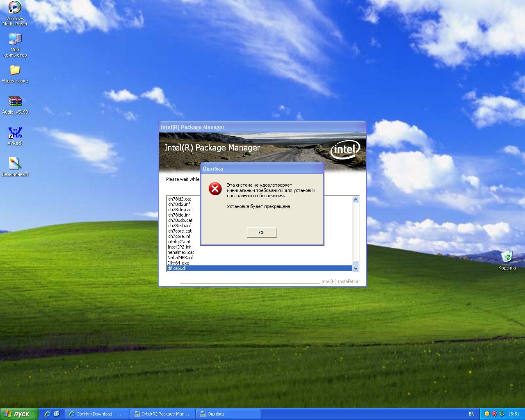The image size is (525, 420).
Task: Click the пуск Start button
Action: coord(19,414)
